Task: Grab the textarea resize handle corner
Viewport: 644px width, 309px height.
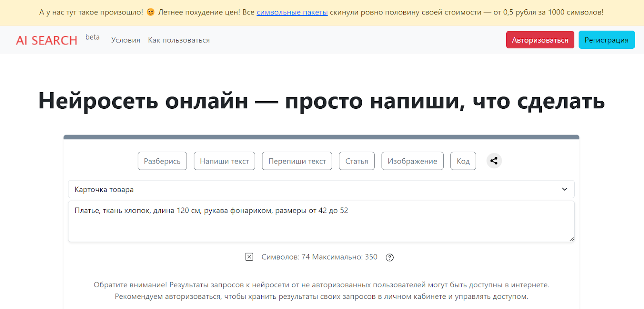Action: click(571, 239)
